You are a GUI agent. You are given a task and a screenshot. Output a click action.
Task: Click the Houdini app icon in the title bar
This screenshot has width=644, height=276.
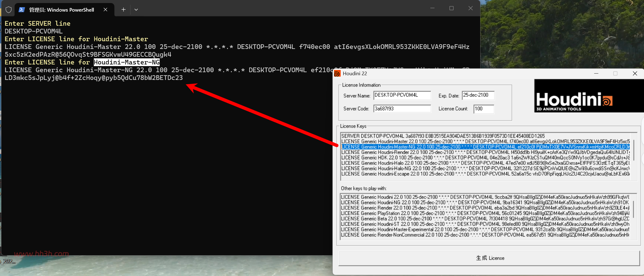click(x=337, y=74)
